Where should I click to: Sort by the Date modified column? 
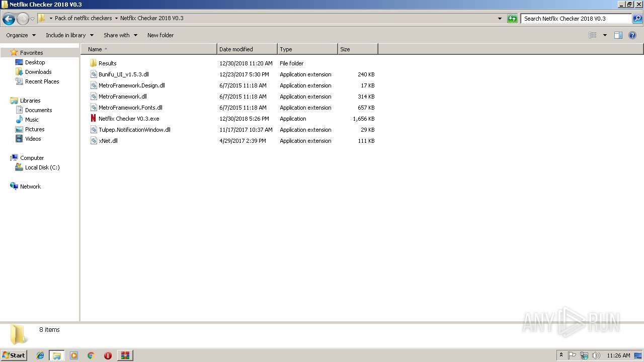pyautogui.click(x=247, y=49)
